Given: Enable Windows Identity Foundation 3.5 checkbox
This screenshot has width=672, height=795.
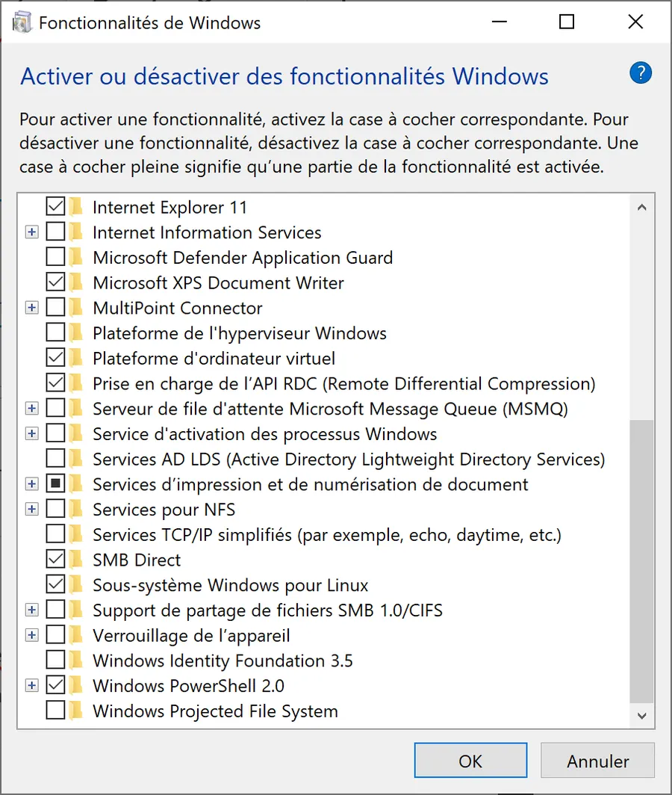Looking at the screenshot, I should [55, 661].
